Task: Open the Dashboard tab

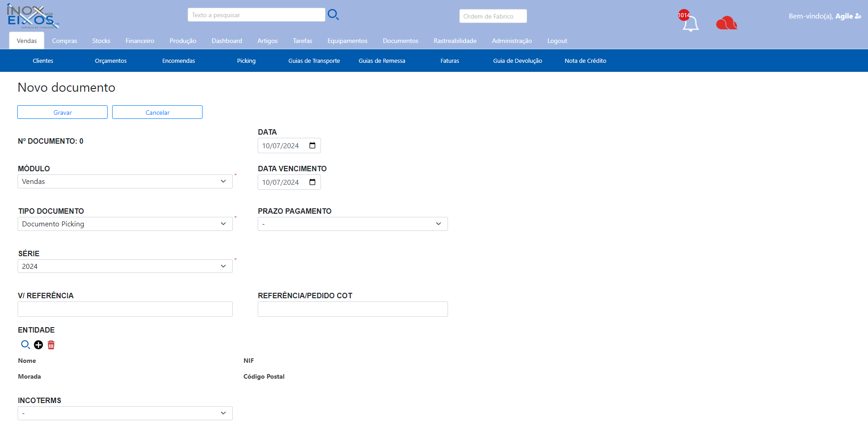Action: (x=227, y=41)
